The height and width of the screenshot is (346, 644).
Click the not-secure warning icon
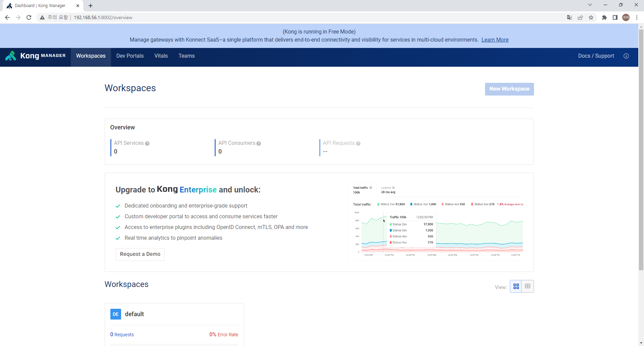tap(42, 17)
